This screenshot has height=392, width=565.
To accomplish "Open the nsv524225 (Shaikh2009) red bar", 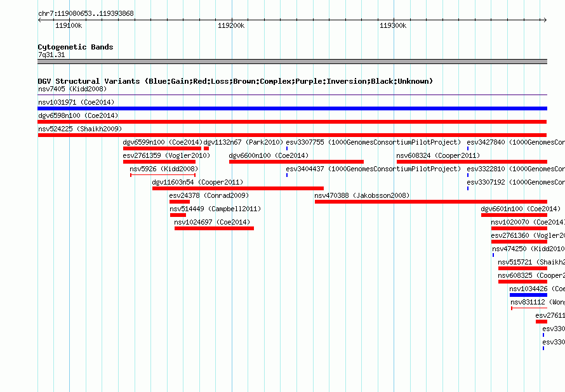I will click(292, 135).
